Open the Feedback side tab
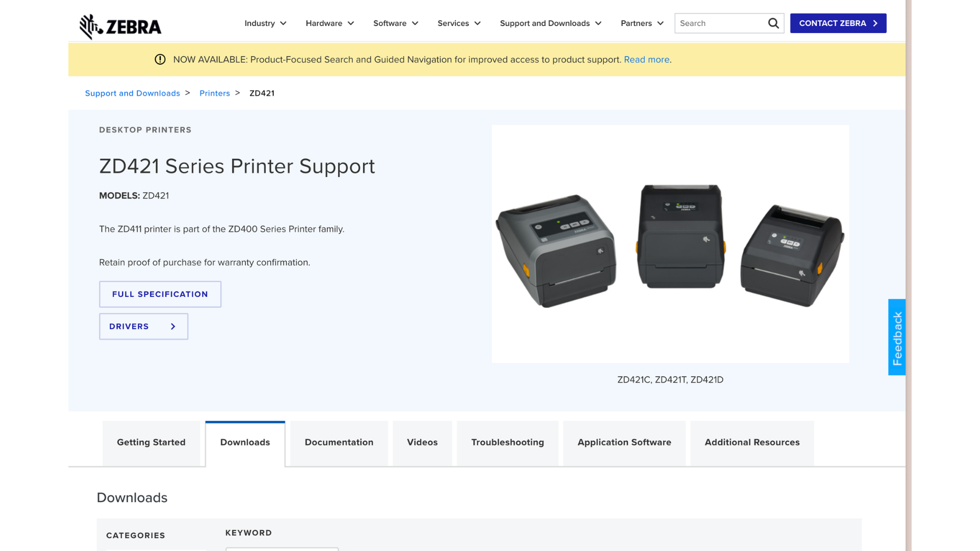 897,337
